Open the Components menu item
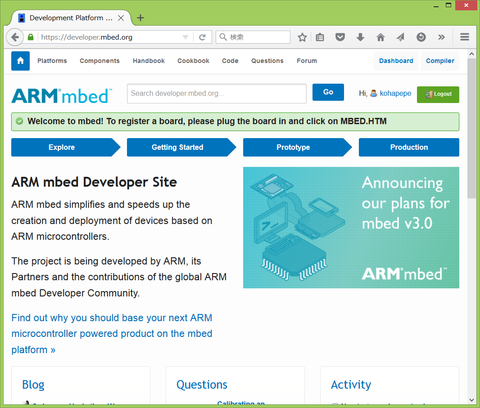The height and width of the screenshot is (408, 480). [x=99, y=61]
